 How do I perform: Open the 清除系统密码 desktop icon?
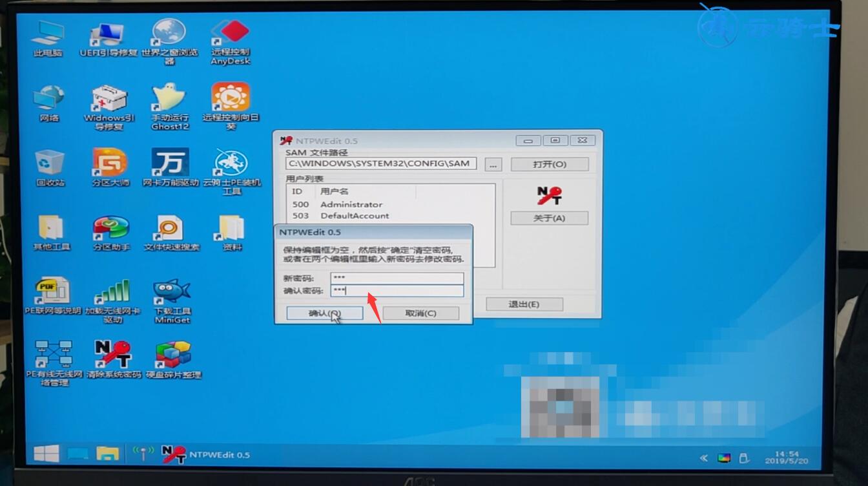tap(114, 360)
